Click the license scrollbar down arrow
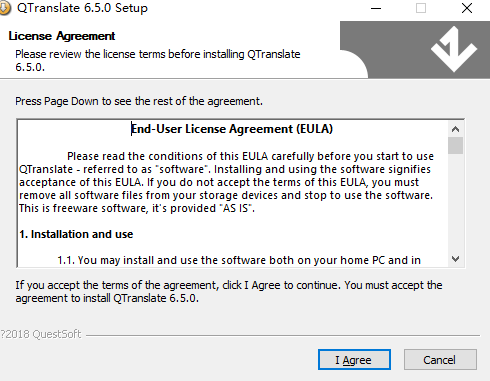The width and height of the screenshot is (490, 381). click(455, 259)
